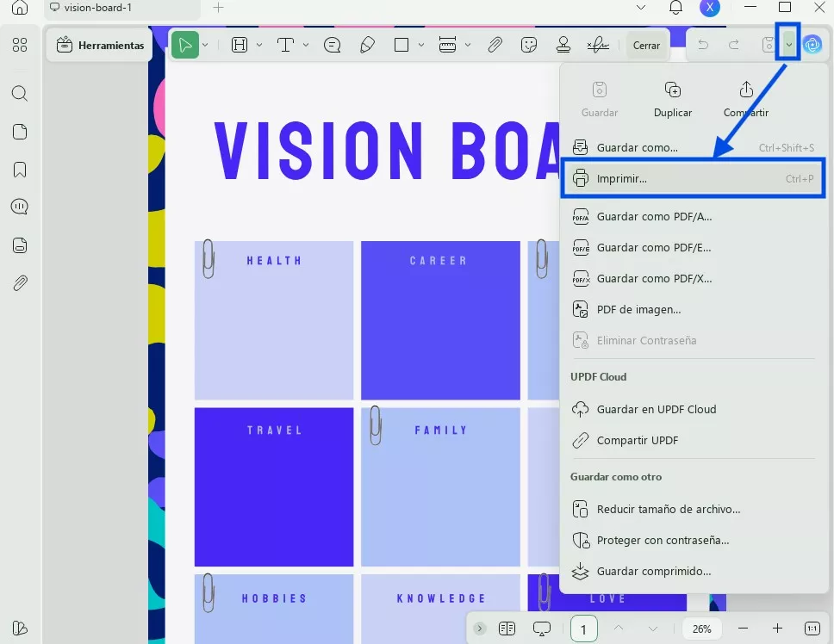This screenshot has width=834, height=644.
Task: Click zoom in plus button
Action: pyautogui.click(x=777, y=629)
